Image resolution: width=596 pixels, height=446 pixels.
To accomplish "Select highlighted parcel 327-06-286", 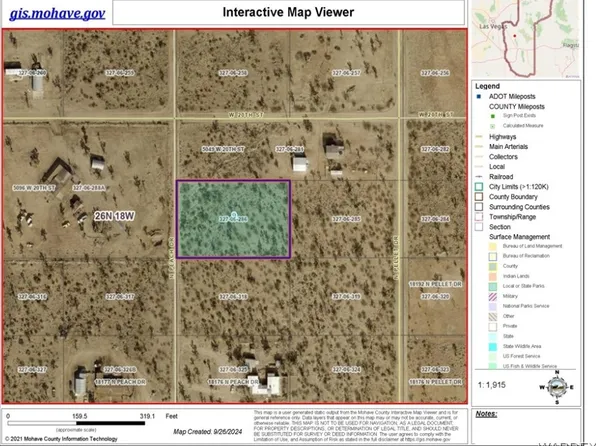I will 233,219.
